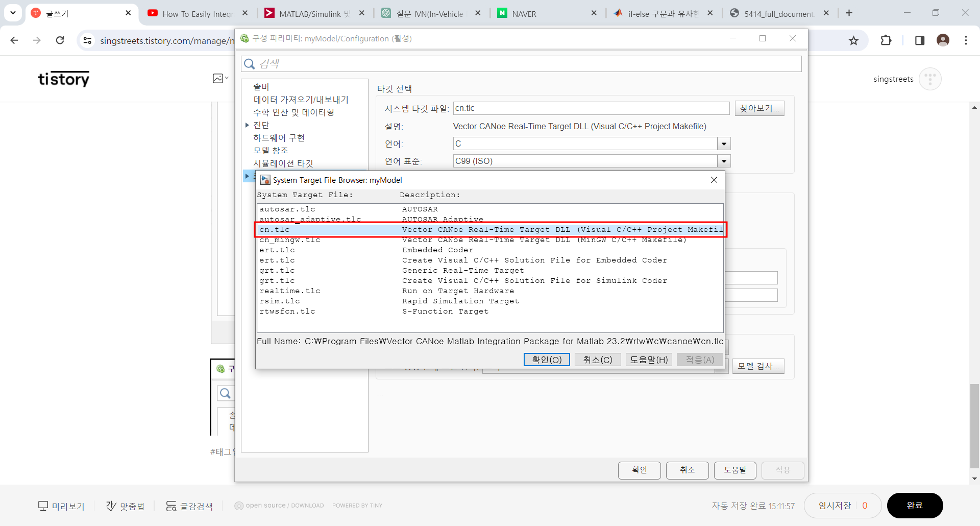The width and height of the screenshot is (980, 526).
Task: Bookmark this page with star icon
Action: 853,40
